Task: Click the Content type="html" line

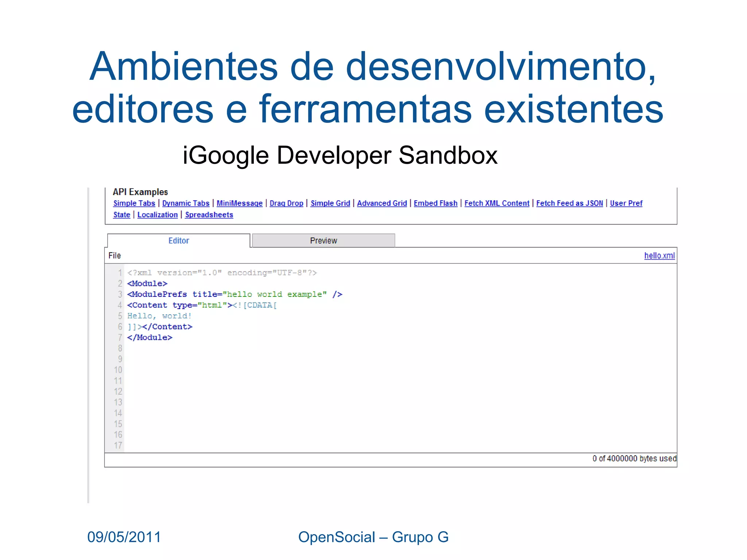Action: [202, 305]
